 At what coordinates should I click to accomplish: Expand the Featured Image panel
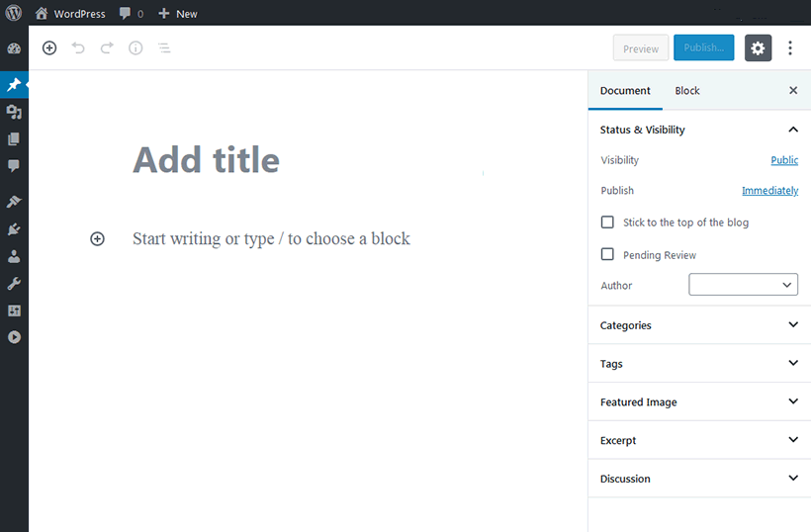(699, 402)
